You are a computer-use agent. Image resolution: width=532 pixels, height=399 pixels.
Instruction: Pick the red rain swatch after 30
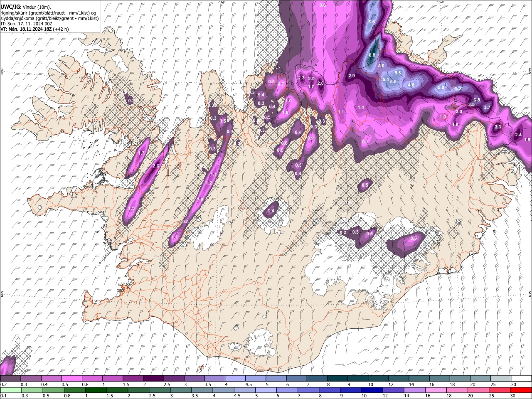coord(521,390)
